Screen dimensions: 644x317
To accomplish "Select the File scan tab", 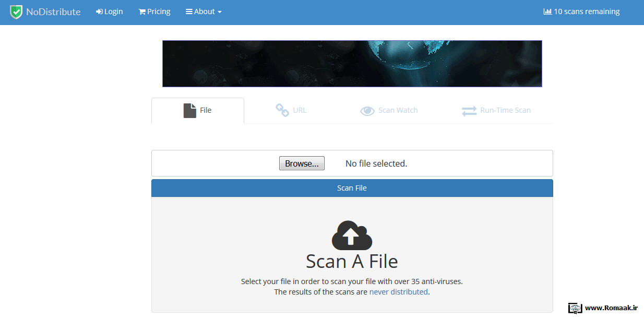I will pos(198,110).
